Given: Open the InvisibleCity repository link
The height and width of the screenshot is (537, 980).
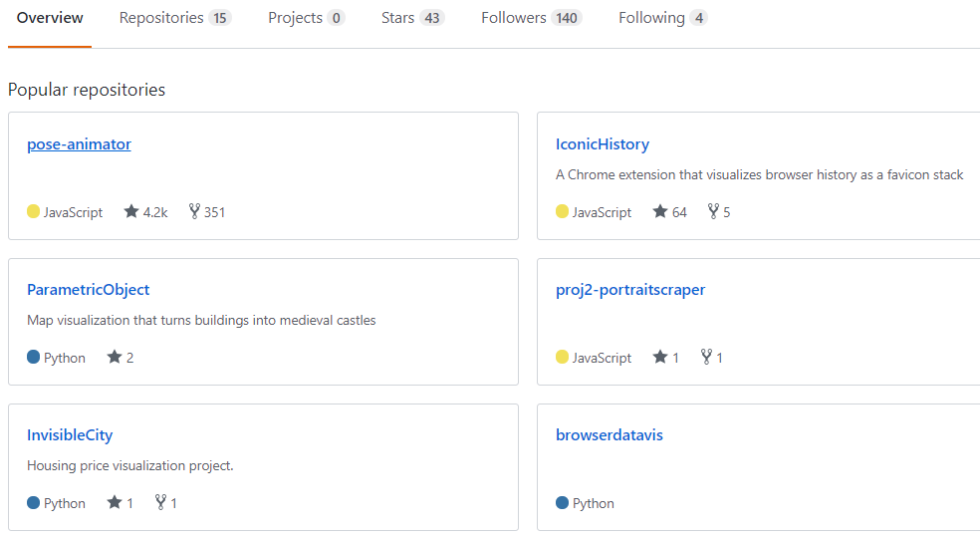Looking at the screenshot, I should 70,435.
